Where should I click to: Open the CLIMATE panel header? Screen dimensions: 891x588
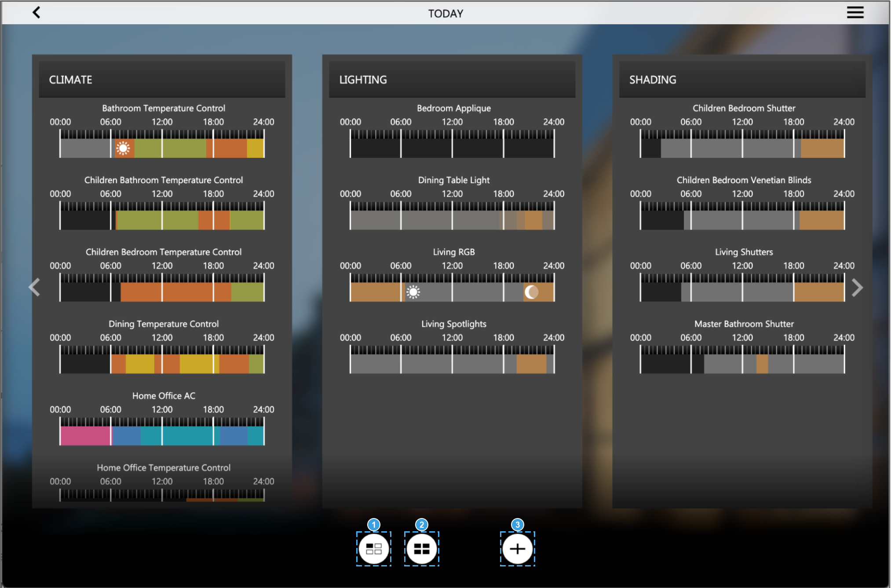[162, 80]
